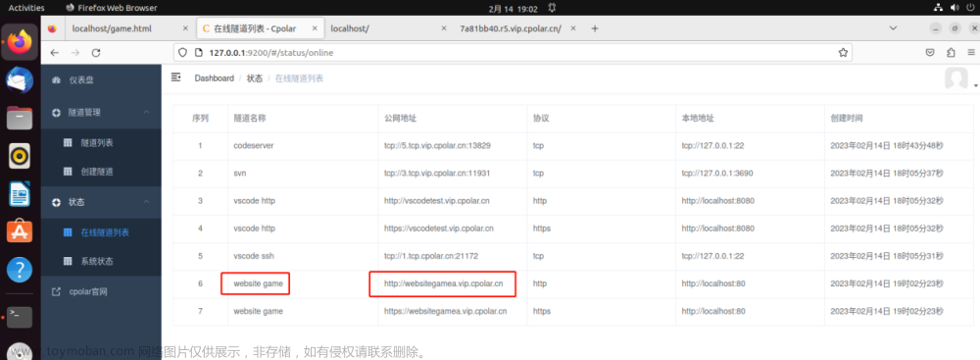Image resolution: width=980 pixels, height=360 pixels.
Task: Click the 隧道名称 column header
Action: pyautogui.click(x=250, y=118)
